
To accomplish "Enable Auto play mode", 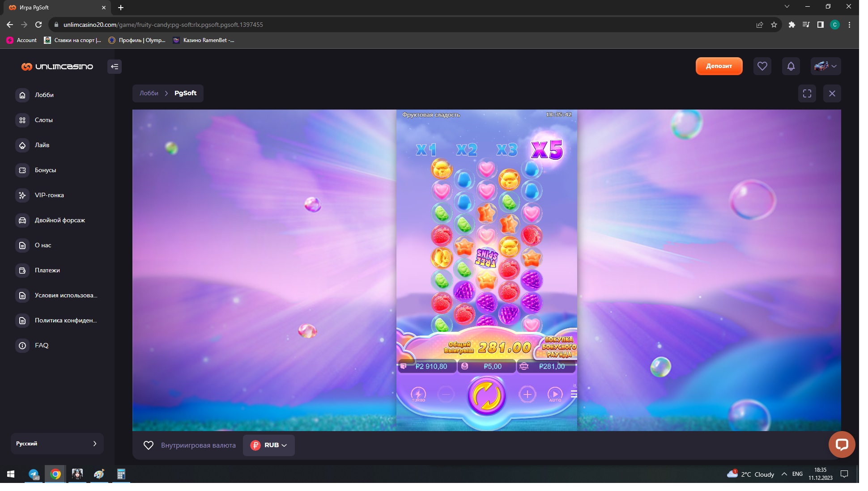I will point(555,394).
